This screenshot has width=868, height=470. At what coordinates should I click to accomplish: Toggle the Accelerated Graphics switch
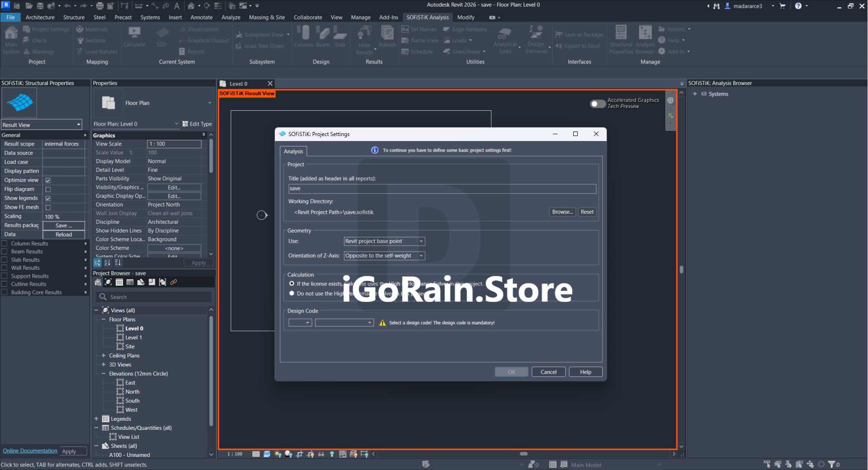coord(598,103)
